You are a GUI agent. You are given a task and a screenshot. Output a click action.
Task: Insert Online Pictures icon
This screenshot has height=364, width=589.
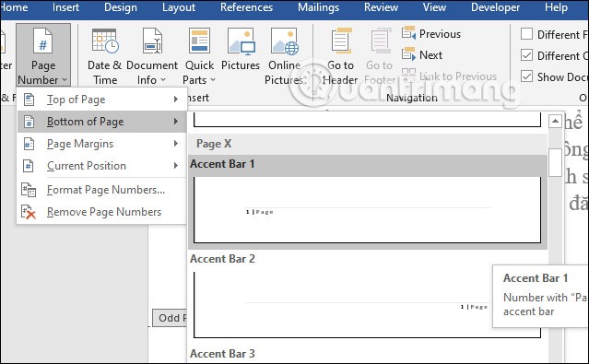(x=284, y=41)
